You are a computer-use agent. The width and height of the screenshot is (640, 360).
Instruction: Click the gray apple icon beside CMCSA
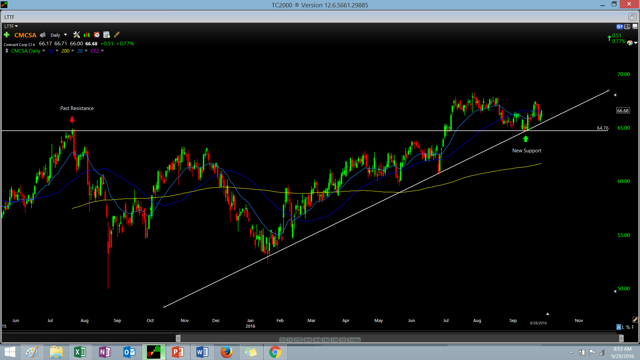[x=43, y=35]
